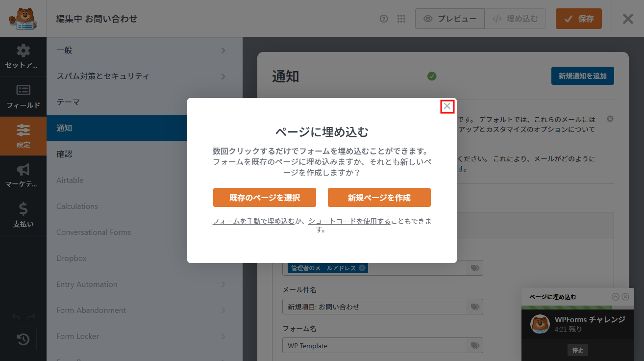644x361 pixels.
Task: Click 停止 to pause the challenge
Action: click(x=578, y=350)
